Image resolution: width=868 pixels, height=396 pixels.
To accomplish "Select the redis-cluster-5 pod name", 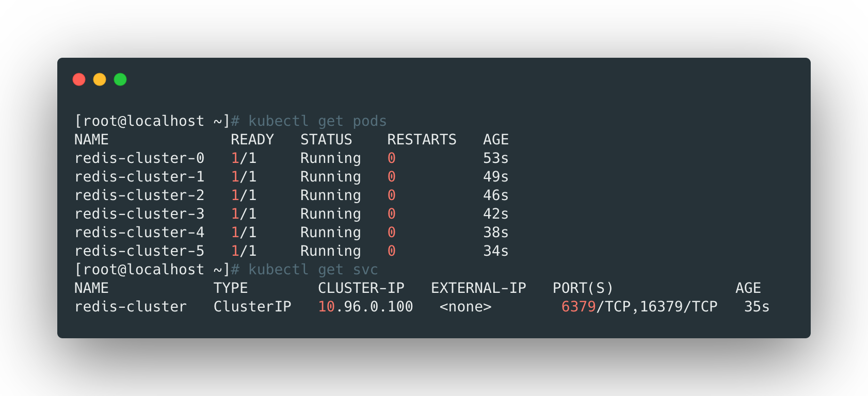I will 139,251.
